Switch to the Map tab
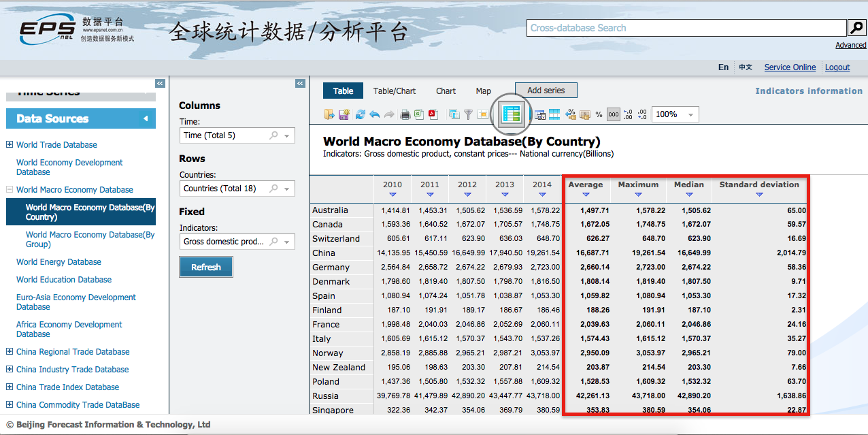Screen dimensions: 868x435 (484, 91)
